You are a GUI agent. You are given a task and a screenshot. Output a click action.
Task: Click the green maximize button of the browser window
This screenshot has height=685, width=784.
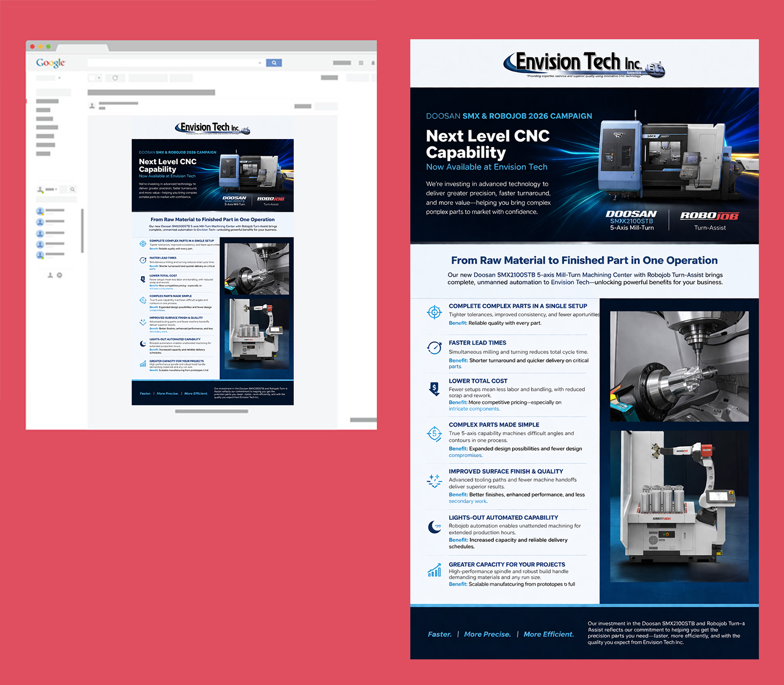click(49, 47)
